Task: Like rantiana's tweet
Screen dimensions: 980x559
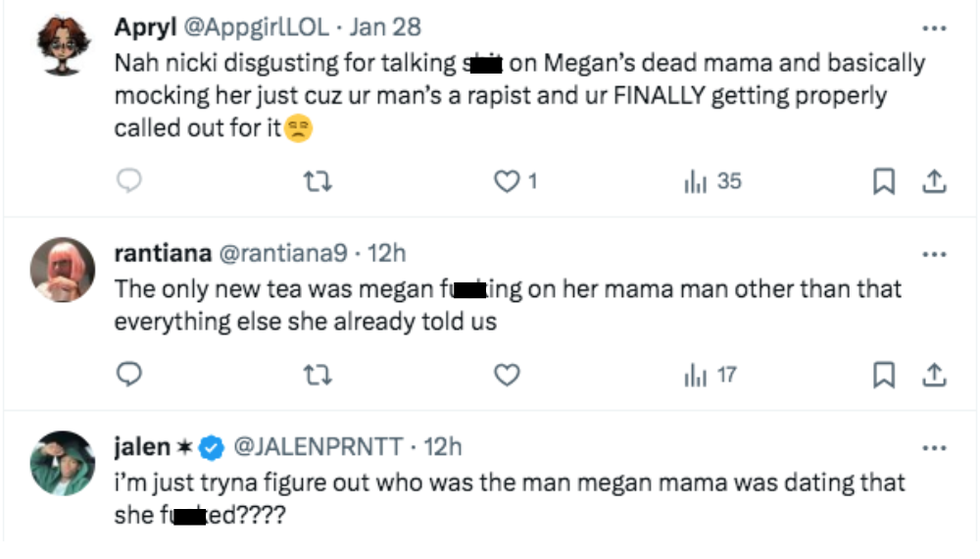Action: click(x=506, y=375)
